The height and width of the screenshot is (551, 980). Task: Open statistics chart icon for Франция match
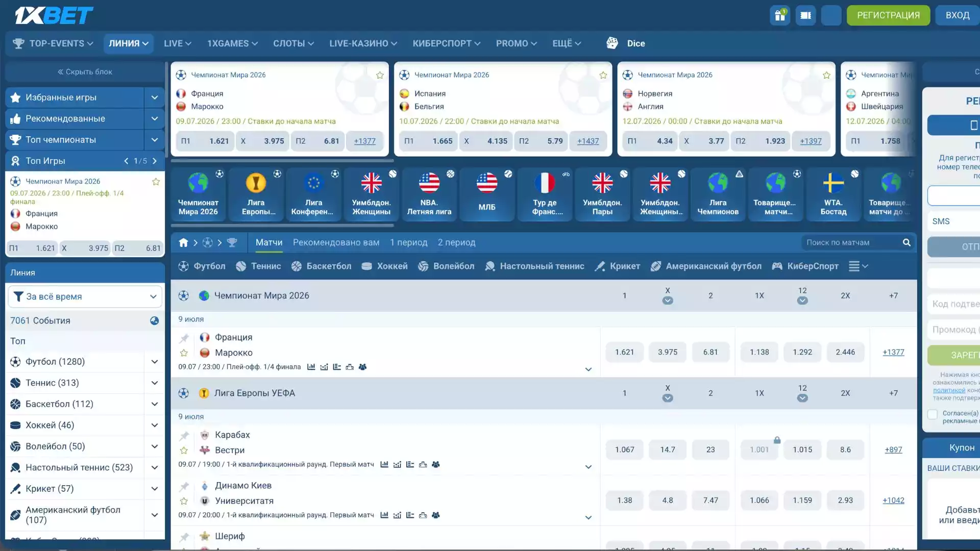311,367
